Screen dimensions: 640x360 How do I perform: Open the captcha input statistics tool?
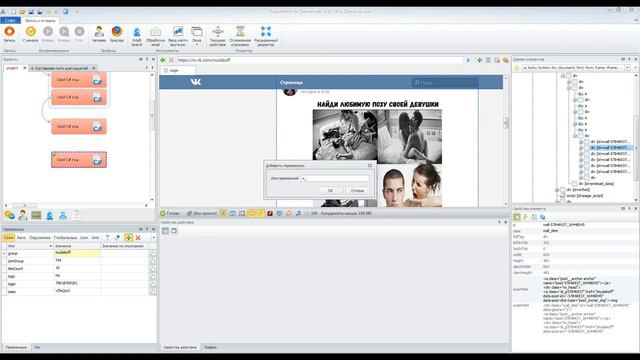point(178,36)
